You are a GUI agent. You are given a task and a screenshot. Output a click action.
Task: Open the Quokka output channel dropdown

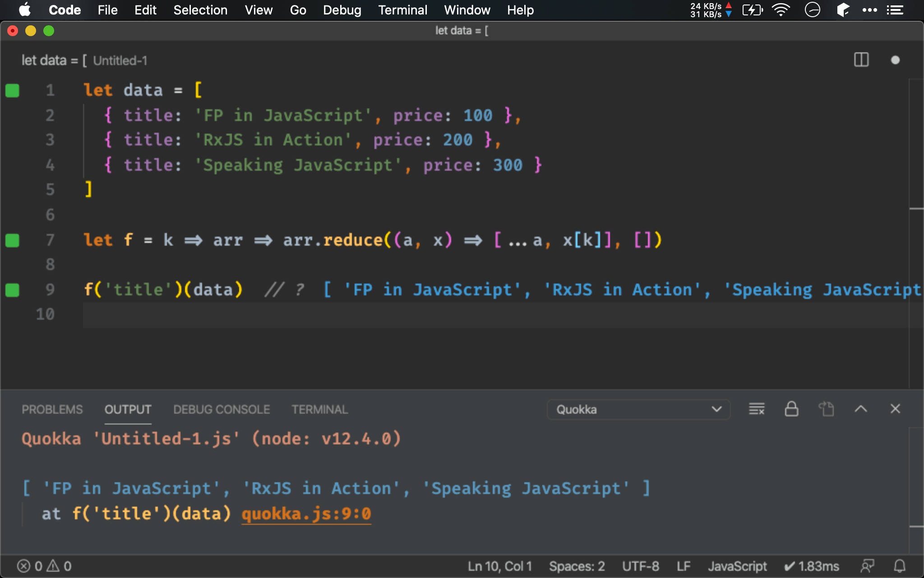point(638,410)
